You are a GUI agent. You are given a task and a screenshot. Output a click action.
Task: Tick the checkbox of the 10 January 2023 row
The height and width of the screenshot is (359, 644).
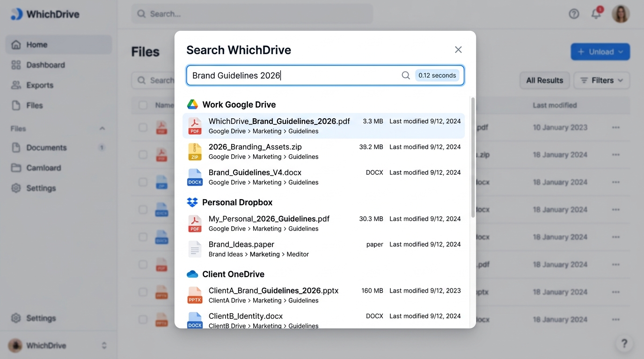pyautogui.click(x=143, y=128)
